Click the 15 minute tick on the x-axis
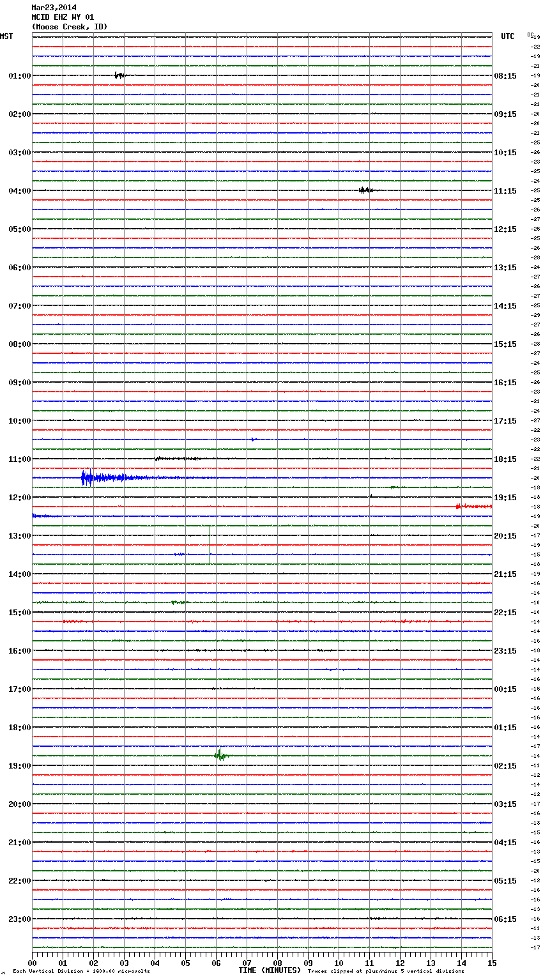The height and width of the screenshot is (980, 543). 491,963
